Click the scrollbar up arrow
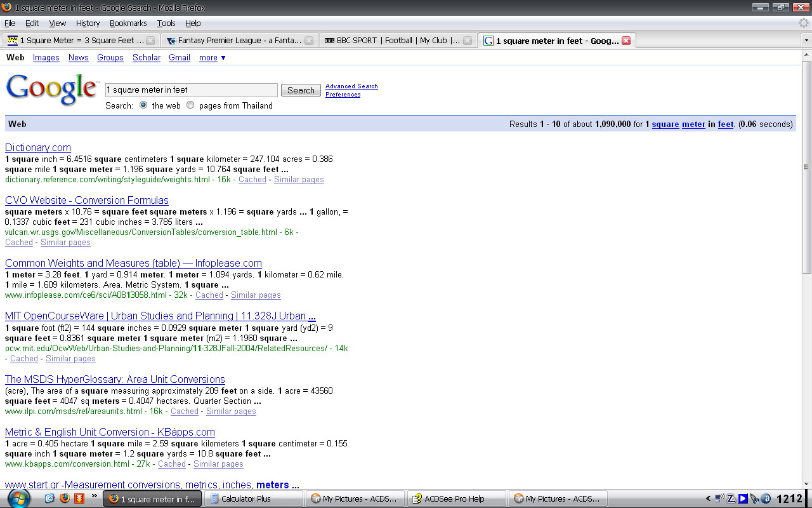 806,56
